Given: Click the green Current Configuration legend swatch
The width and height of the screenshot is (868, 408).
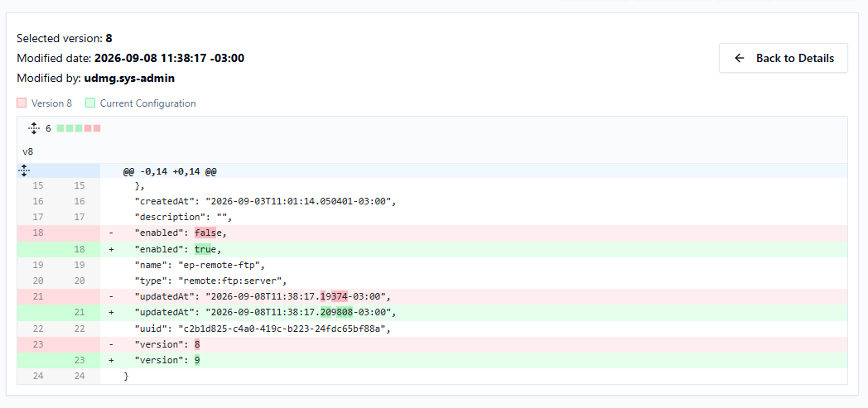Looking at the screenshot, I should click(90, 103).
